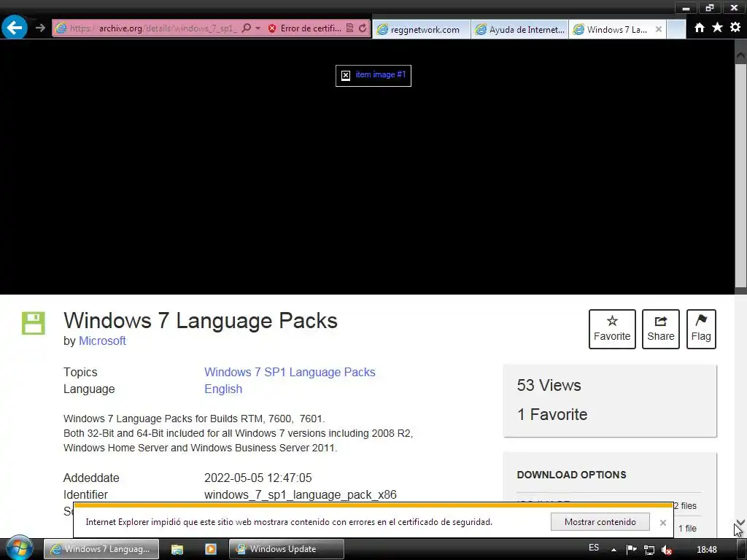Image resolution: width=747 pixels, height=560 pixels.
Task: Click the added date '2022-05-05 12:47:05'
Action: tap(258, 478)
